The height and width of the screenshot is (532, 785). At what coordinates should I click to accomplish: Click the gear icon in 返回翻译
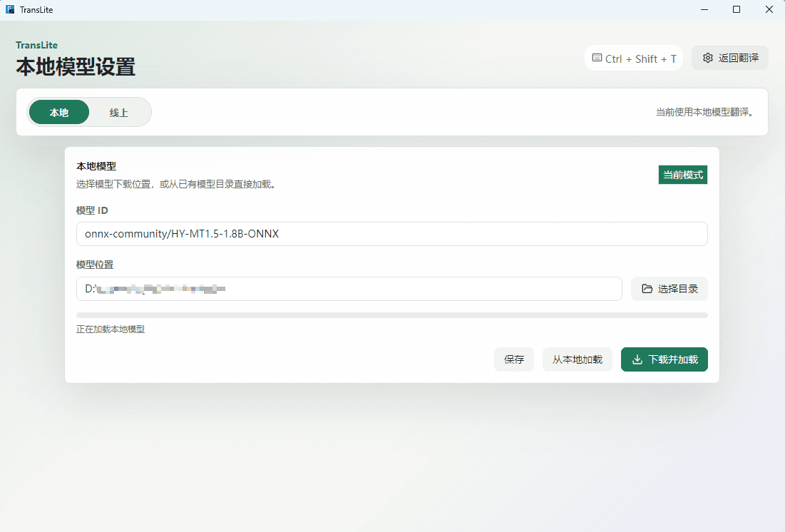pos(707,58)
